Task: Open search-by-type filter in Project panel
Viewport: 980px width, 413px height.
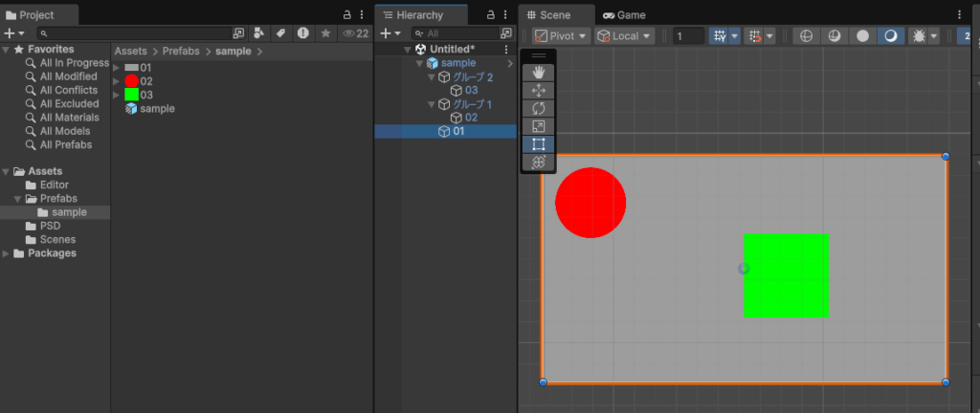Action: [258, 33]
